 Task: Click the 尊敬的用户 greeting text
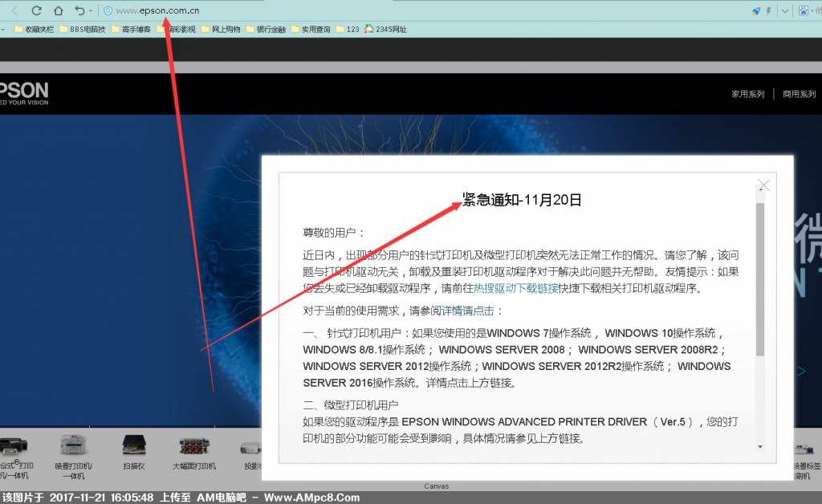tap(333, 233)
